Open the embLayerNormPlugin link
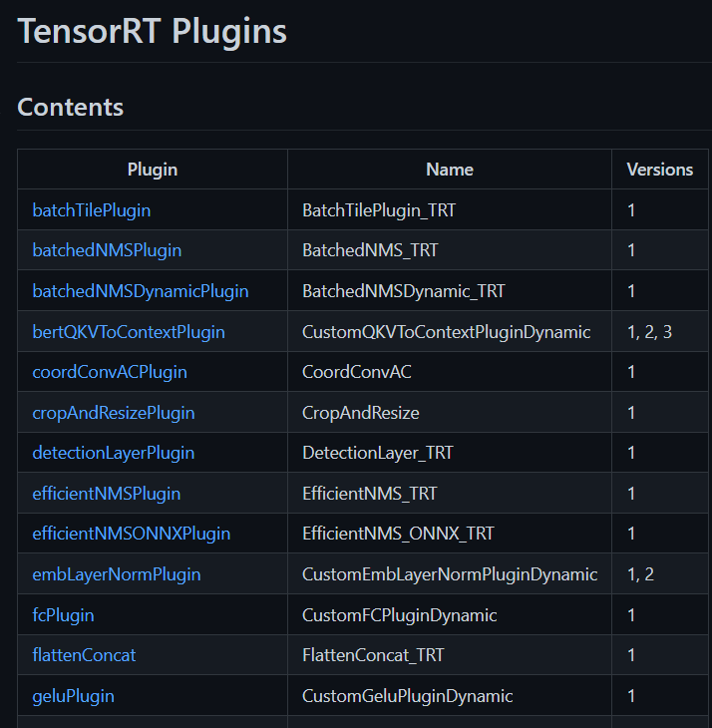 (117, 574)
